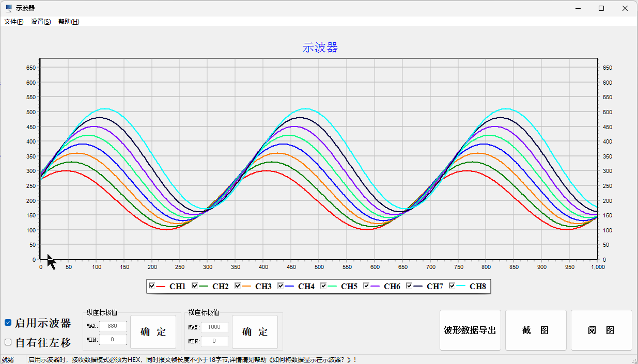Click the horizontal axis MIN input field
Screen dimensions: 638x364
214,341
